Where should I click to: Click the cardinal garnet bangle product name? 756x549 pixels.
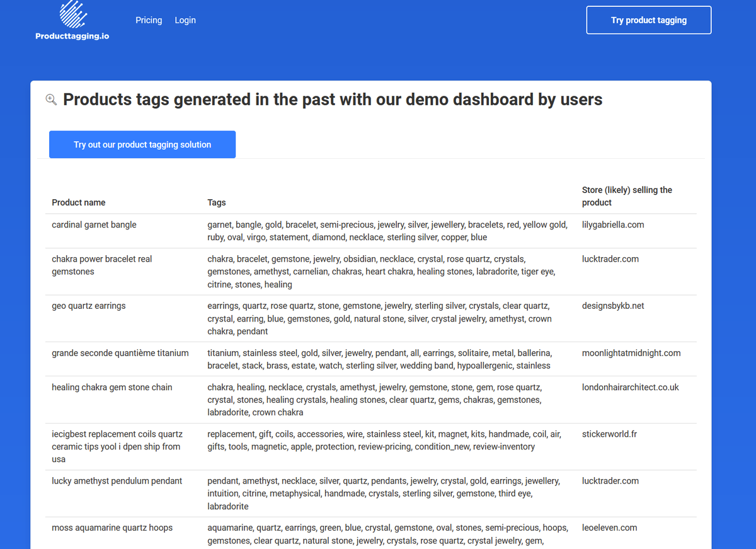(x=94, y=224)
